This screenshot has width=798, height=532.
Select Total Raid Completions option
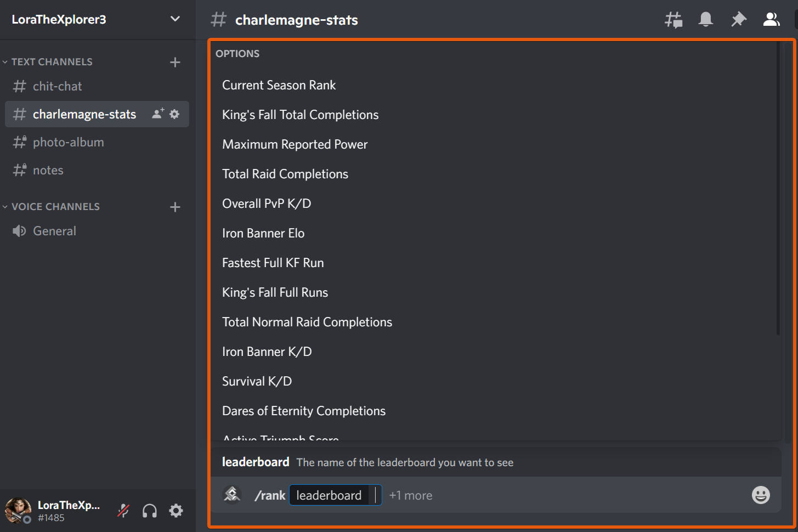(x=495, y=174)
